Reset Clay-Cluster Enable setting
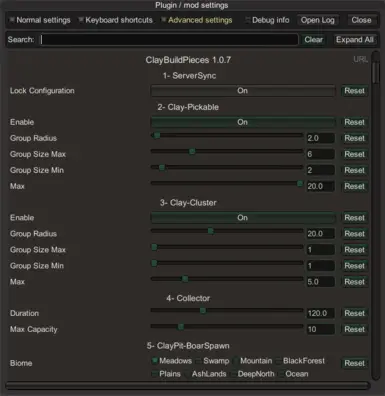This screenshot has height=396, width=385. tap(354, 218)
